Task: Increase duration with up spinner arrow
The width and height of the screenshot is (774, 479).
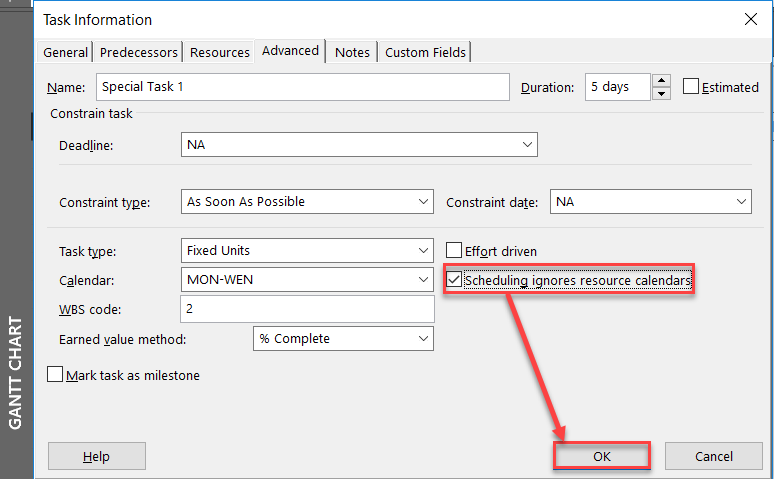Action: pyautogui.click(x=661, y=81)
